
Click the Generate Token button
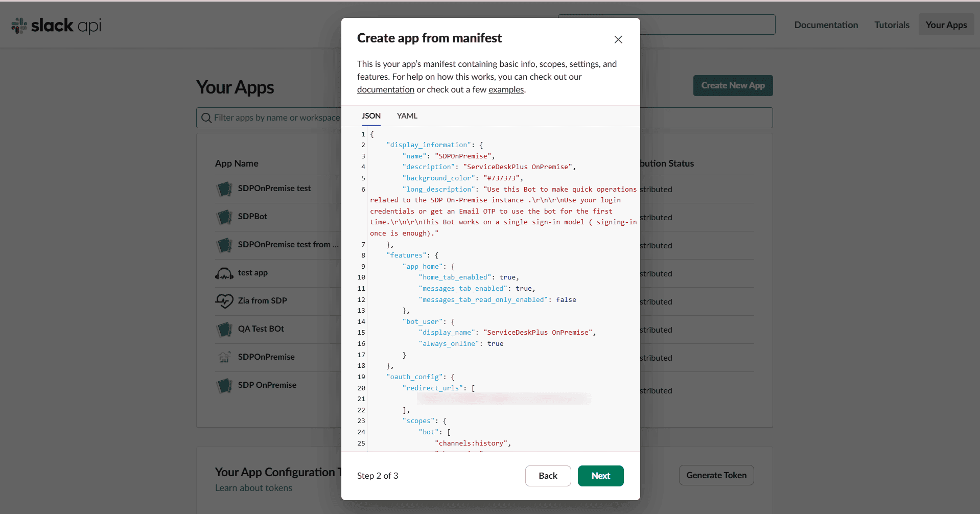coord(716,475)
